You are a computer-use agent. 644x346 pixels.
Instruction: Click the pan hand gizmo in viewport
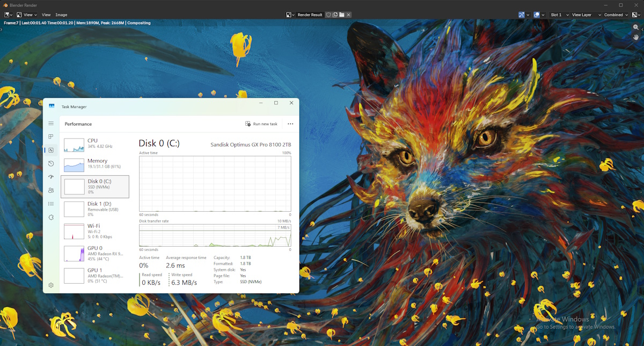[636, 37]
